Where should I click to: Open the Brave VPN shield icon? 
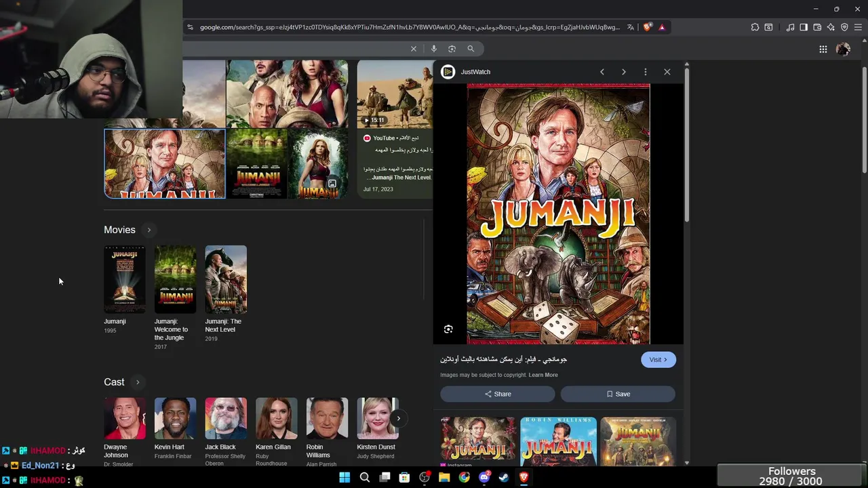(x=844, y=27)
